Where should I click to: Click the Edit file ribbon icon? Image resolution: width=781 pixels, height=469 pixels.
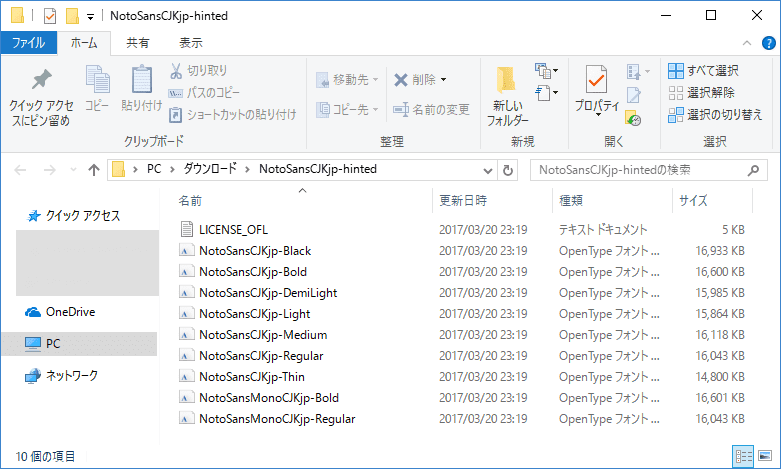pyautogui.click(x=634, y=94)
